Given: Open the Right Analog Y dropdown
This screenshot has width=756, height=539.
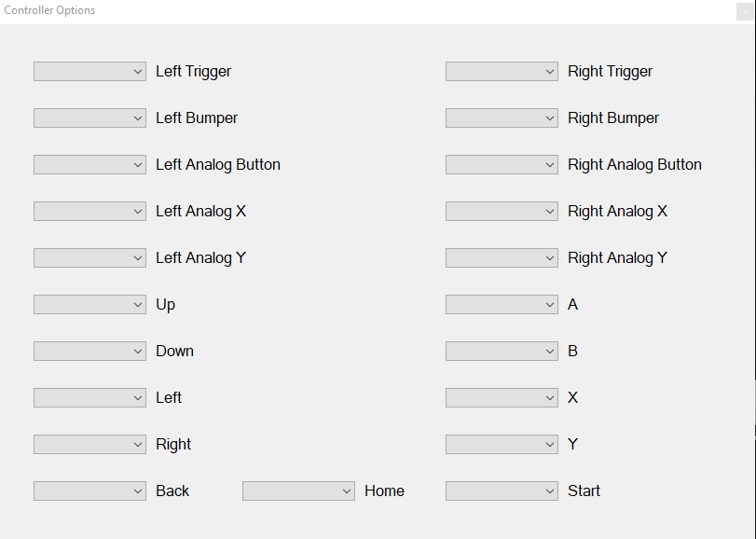Looking at the screenshot, I should click(502, 258).
